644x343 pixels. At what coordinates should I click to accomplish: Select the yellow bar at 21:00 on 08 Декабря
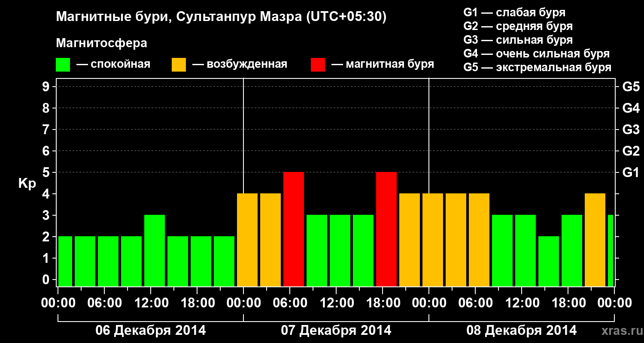[x=595, y=240]
